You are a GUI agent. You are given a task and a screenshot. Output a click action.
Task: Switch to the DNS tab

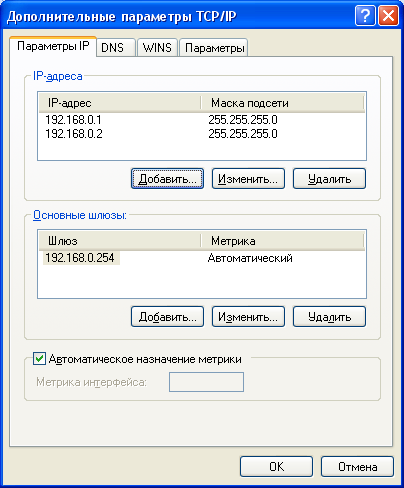(113, 47)
